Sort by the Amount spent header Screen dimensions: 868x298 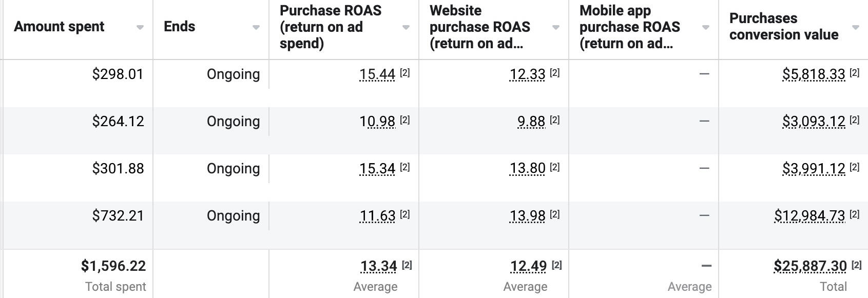[x=59, y=27]
